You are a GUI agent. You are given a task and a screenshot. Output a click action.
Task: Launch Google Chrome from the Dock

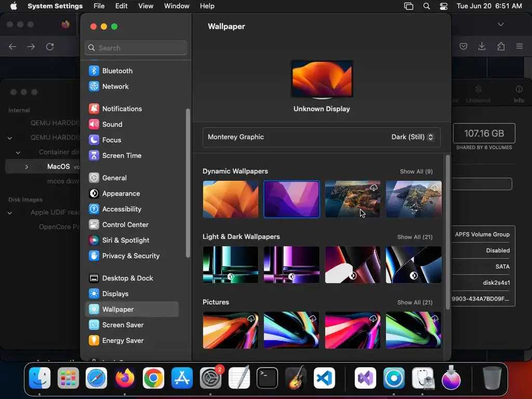point(153,378)
